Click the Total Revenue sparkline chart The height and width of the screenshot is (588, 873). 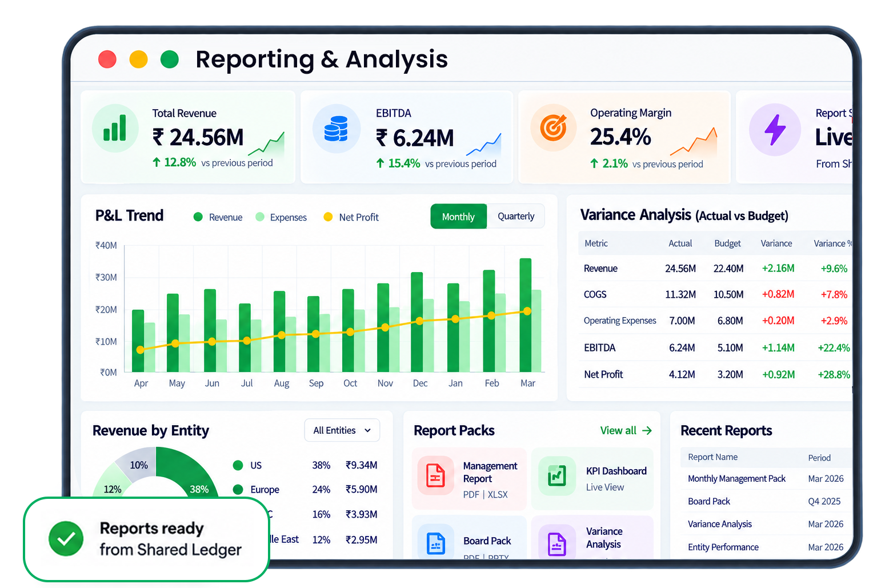267,144
